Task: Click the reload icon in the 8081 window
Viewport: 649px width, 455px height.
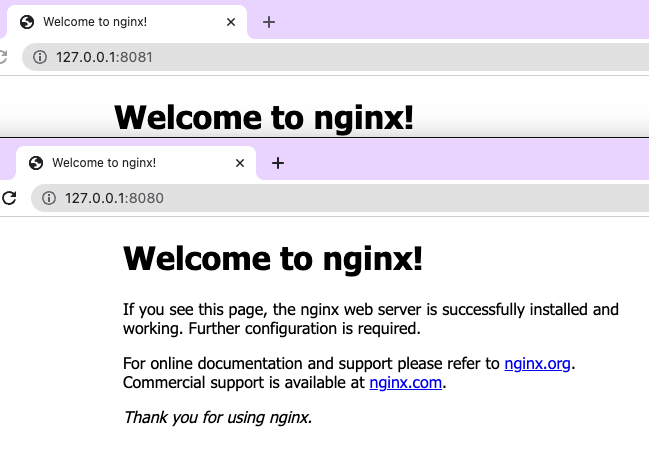Action: coord(3,57)
